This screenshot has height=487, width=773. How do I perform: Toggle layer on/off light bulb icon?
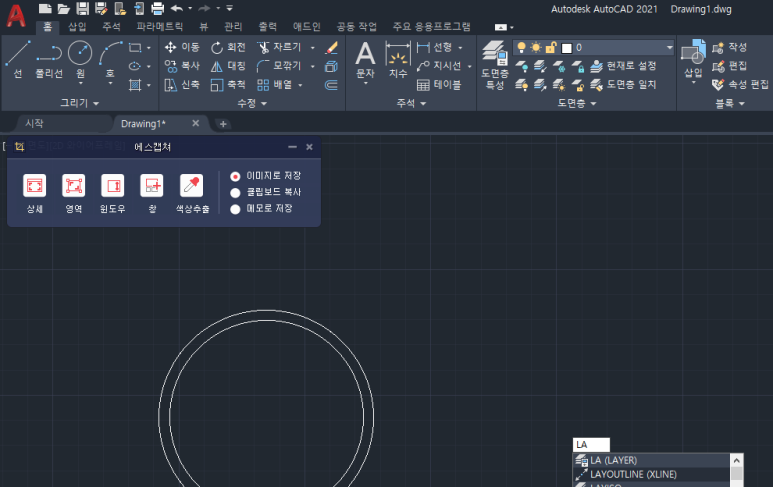point(521,48)
